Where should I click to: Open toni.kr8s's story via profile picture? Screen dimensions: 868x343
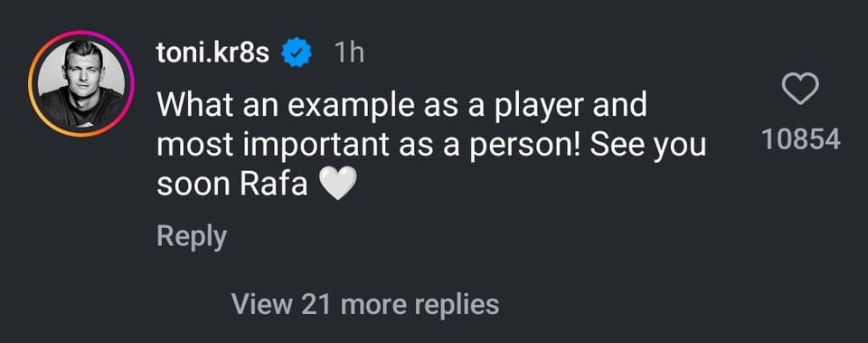pos(80,83)
